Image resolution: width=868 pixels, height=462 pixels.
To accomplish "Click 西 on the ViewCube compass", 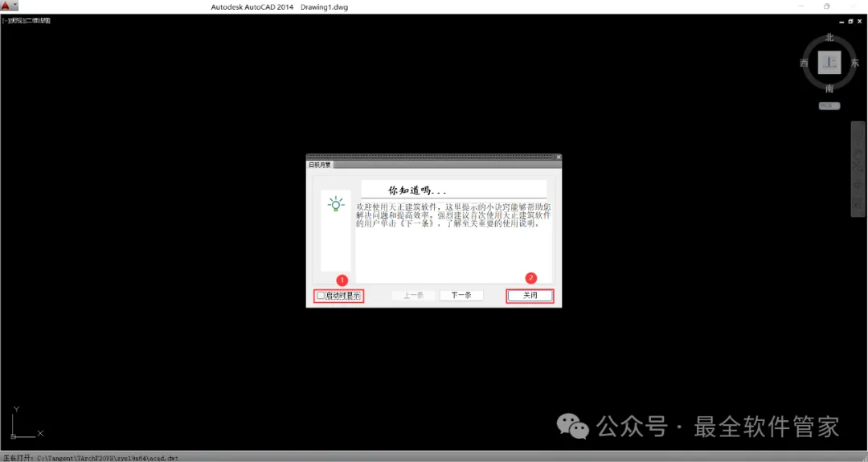I will (x=804, y=63).
